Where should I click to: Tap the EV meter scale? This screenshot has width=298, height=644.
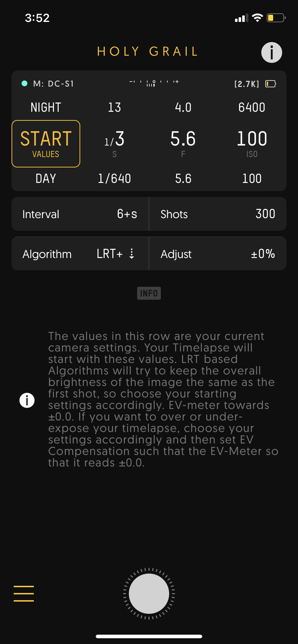154,83
